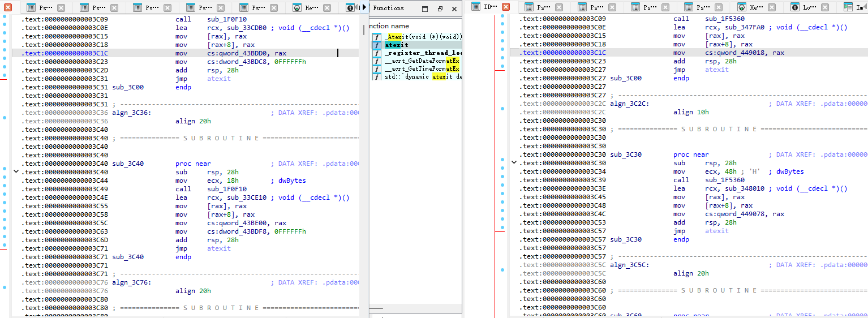
Task: Click the hex view icon on left He tab
Action: pos(297,8)
